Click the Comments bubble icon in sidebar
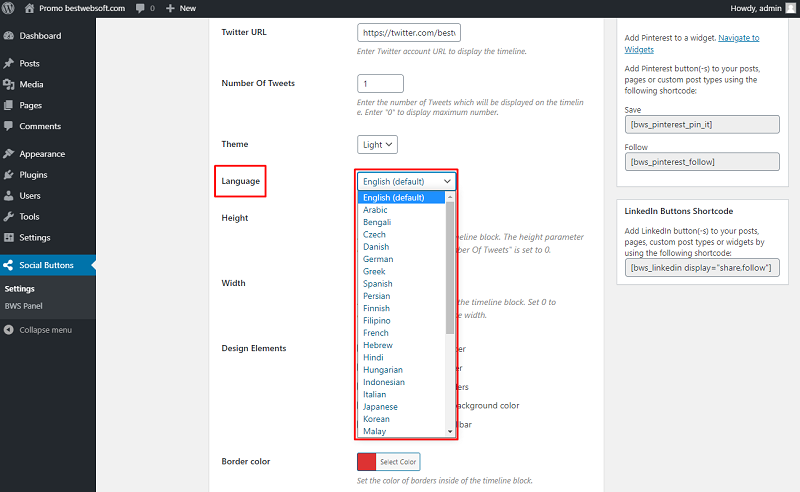800x492 pixels. 9,126
